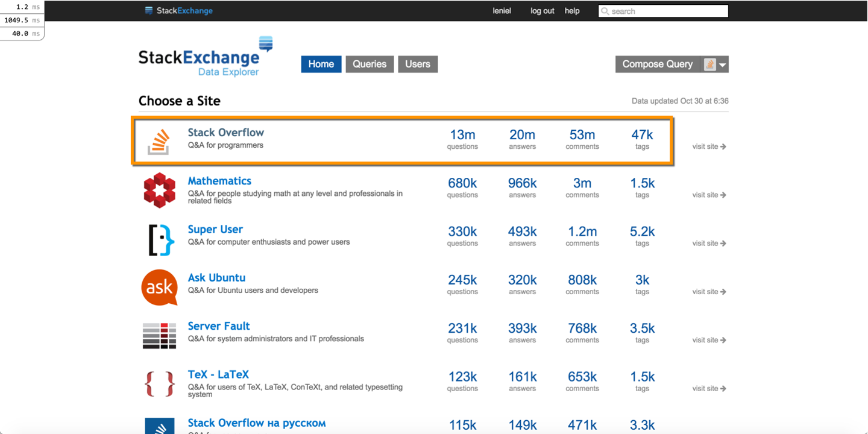Switch to the Users tab
This screenshot has height=434, width=868.
(418, 64)
